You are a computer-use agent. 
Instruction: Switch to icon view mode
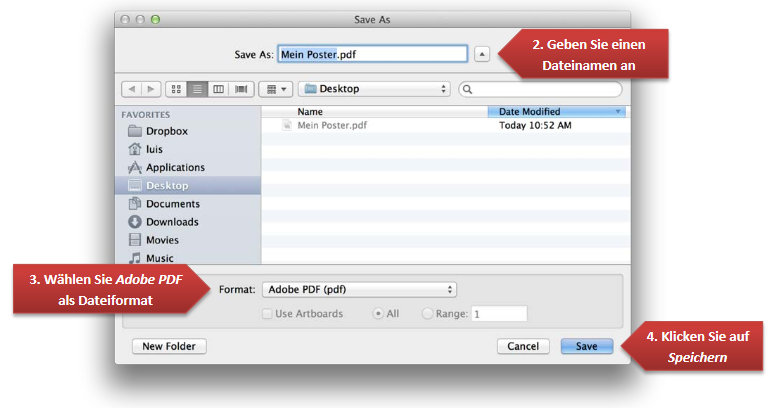[175, 89]
